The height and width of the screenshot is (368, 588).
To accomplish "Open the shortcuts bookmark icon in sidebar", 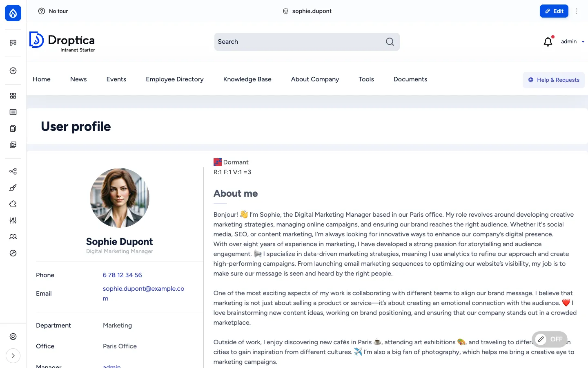I will click(13, 43).
